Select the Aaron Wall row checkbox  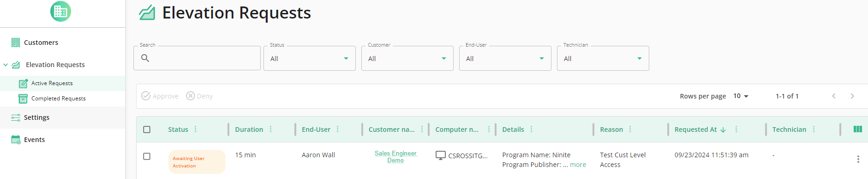[147, 156]
